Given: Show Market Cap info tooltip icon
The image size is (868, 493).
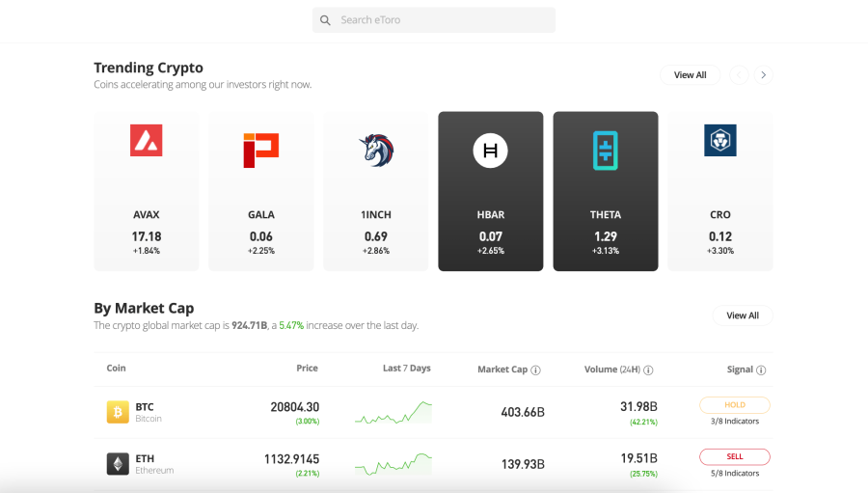Looking at the screenshot, I should 535,370.
